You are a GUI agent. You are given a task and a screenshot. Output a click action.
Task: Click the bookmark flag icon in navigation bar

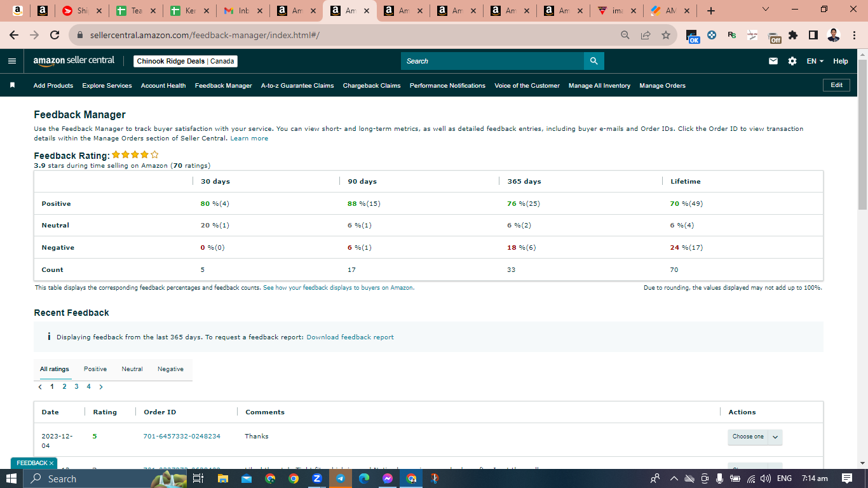pos(12,85)
